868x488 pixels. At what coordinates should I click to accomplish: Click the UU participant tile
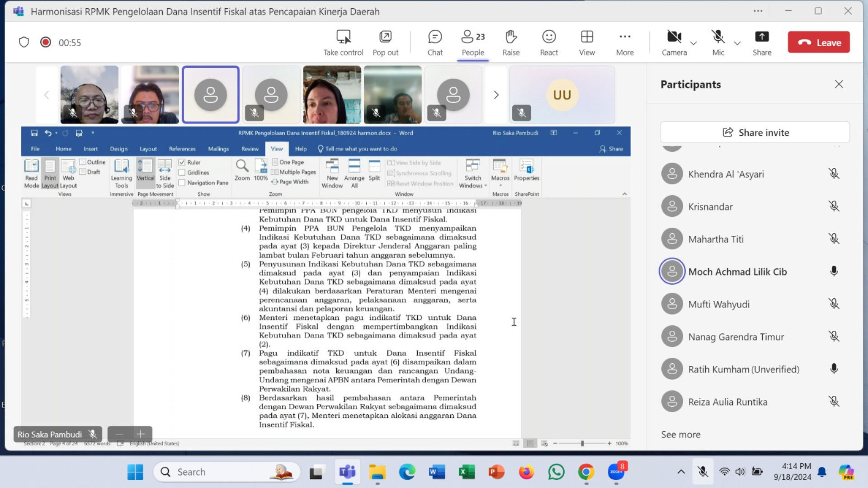[x=562, y=95]
